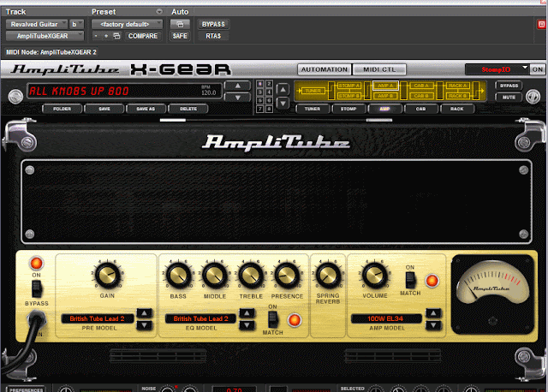Select Stomp A block in signal chain
The image size is (548, 392).
point(348,86)
